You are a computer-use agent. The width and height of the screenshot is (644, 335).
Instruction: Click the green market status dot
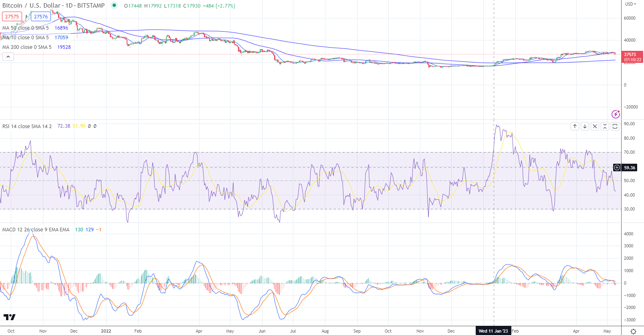tap(114, 6)
